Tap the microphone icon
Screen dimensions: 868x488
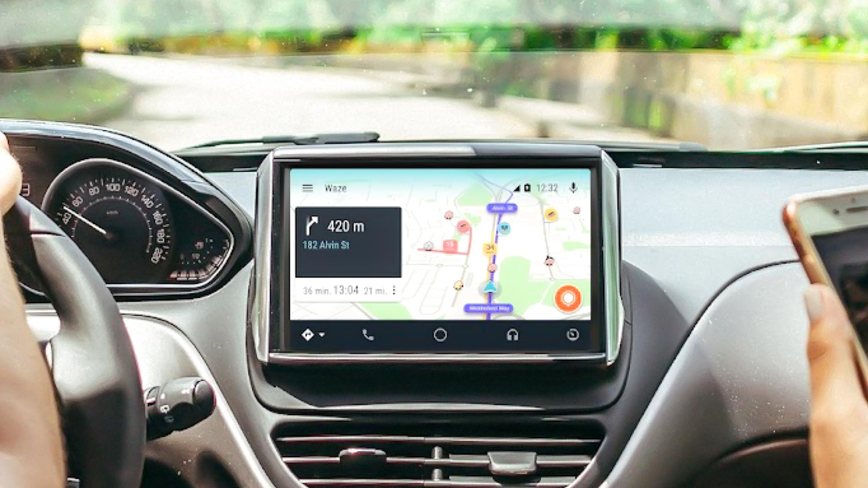(x=572, y=187)
